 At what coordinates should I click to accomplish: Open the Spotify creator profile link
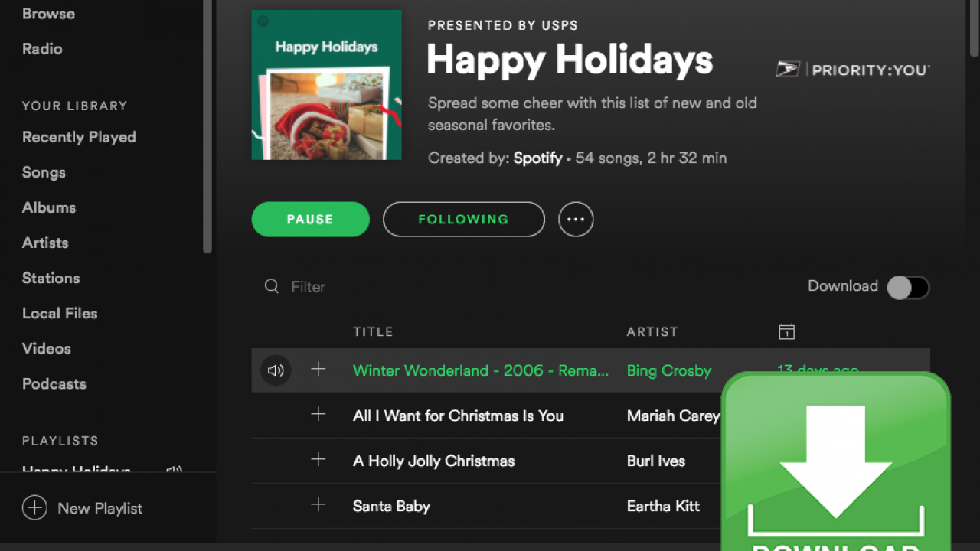tap(537, 158)
